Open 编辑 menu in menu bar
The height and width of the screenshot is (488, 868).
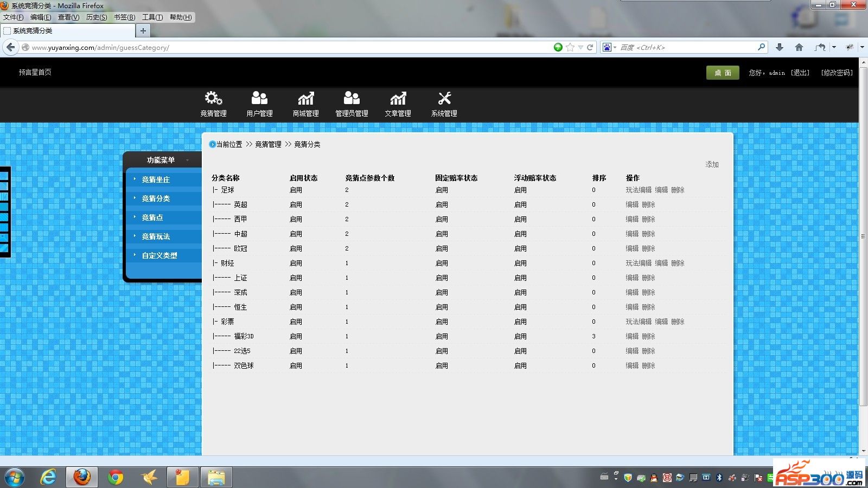41,17
